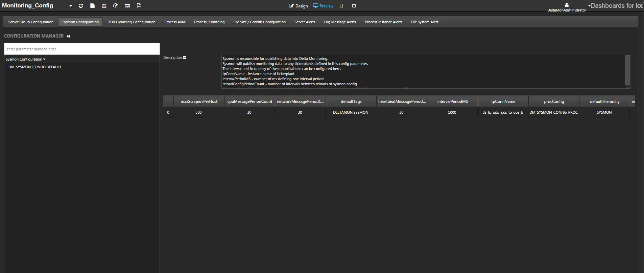Go to the Process Alias tab
The height and width of the screenshot is (273, 644).
175,22
